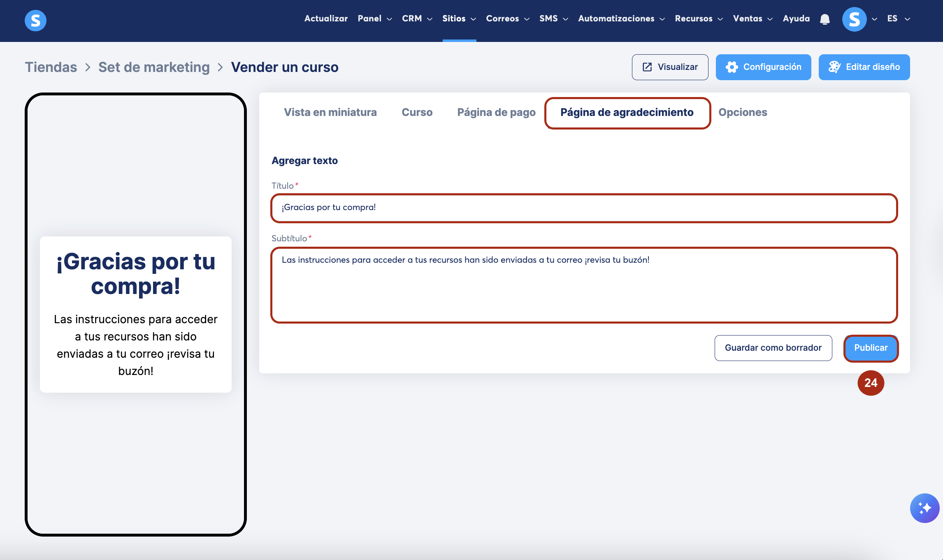Open the ES language dropdown
943x560 pixels.
pos(898,19)
